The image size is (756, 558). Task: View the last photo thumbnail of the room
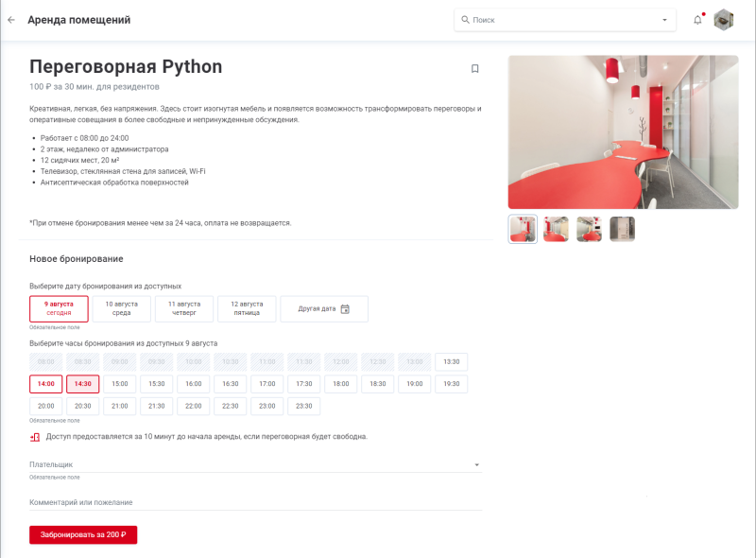(x=622, y=229)
